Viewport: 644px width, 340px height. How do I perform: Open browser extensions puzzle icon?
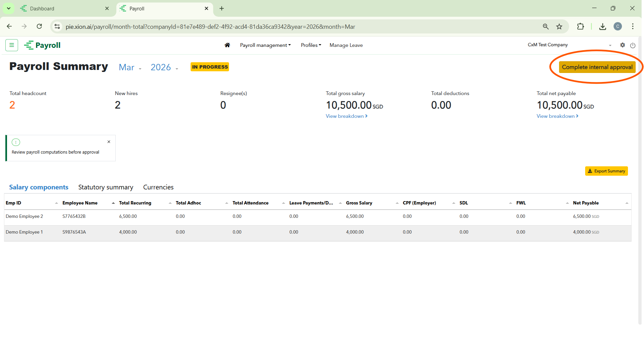coord(580,27)
